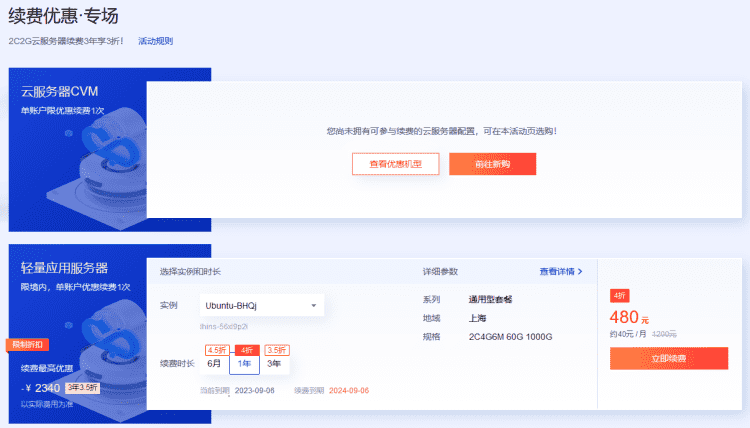Expand details via 查看详情 link

pyautogui.click(x=557, y=271)
